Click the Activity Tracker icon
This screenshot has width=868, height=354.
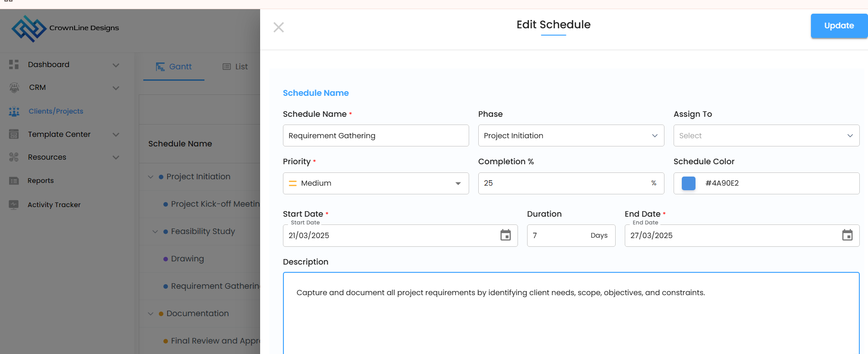(14, 205)
